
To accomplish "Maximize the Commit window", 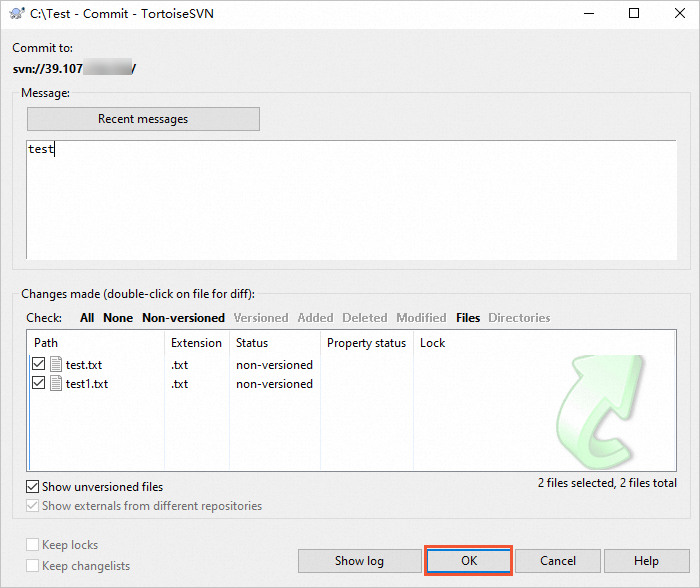I will pyautogui.click(x=634, y=13).
